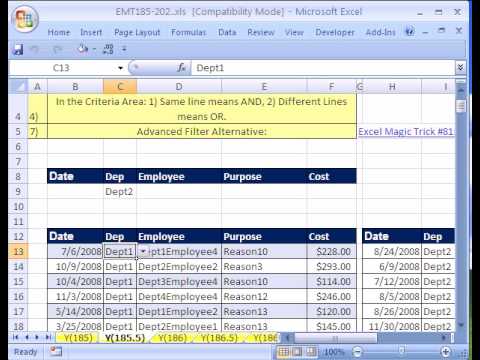Click the fx Insert Function button
This screenshot has width=480, height=360.
coord(182,68)
